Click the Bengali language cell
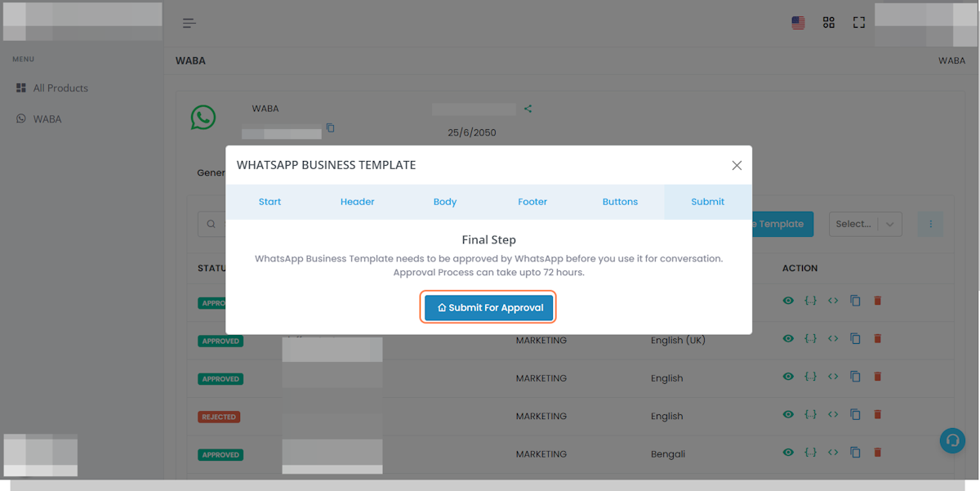This screenshot has height=491, width=980. [668, 454]
